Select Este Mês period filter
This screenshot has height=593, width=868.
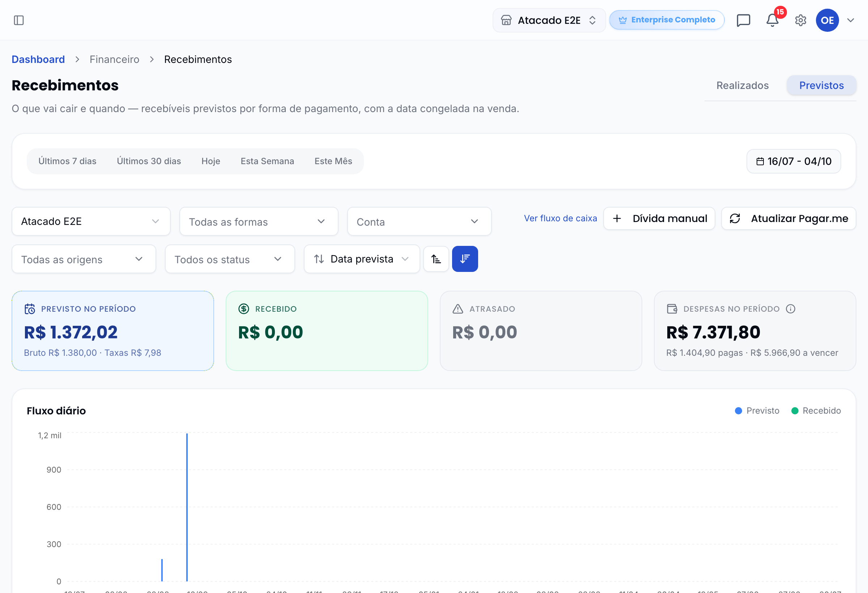[x=333, y=161]
